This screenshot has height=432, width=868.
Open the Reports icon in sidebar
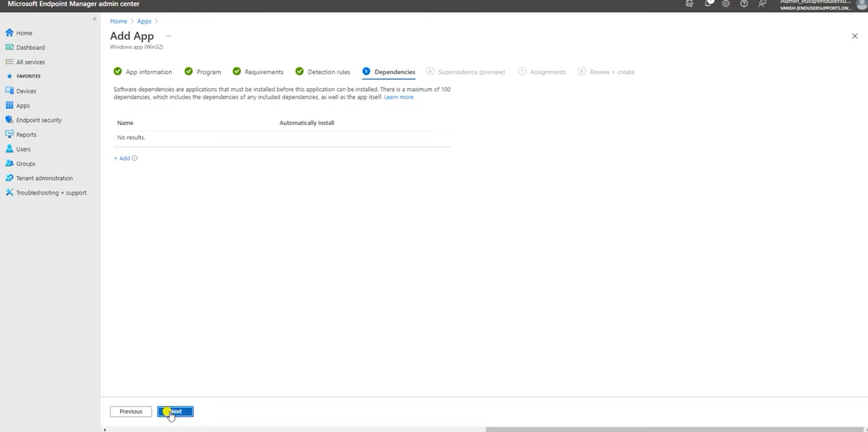(9, 134)
